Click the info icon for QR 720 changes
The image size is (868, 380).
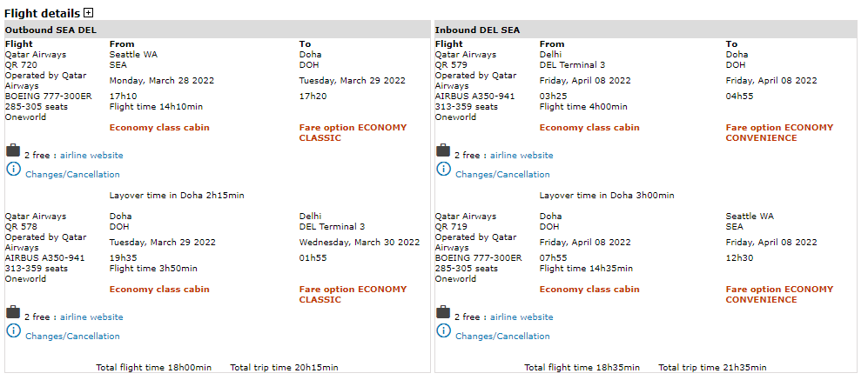tap(13, 169)
